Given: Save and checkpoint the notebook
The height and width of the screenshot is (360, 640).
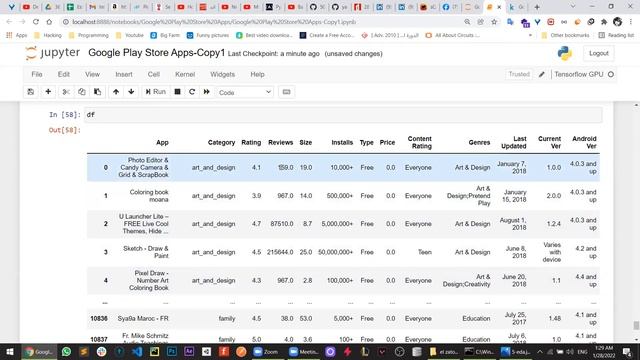Looking at the screenshot, I should coord(31,92).
